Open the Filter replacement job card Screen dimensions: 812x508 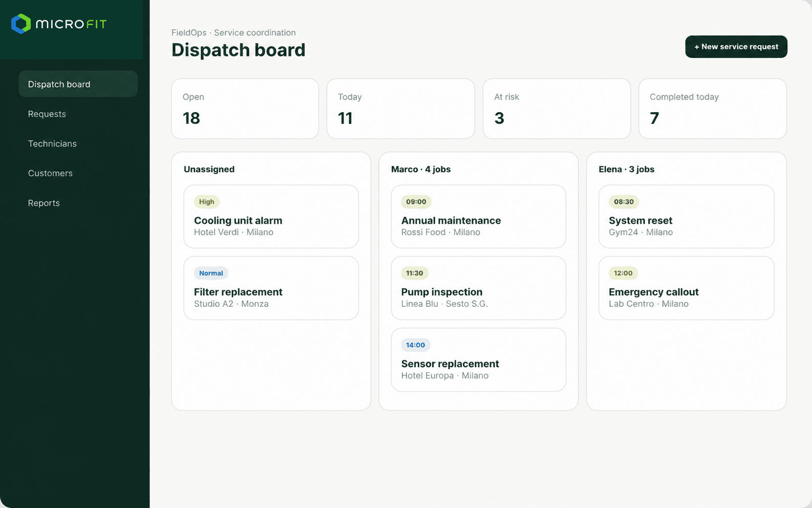click(x=271, y=288)
